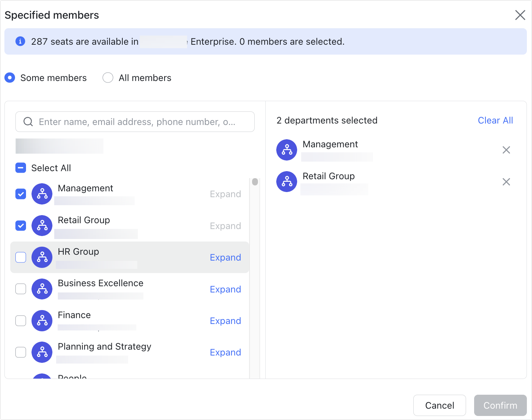Screen dimensions: 532x420
Task: Toggle the Select All checkbox
Action: click(21, 168)
